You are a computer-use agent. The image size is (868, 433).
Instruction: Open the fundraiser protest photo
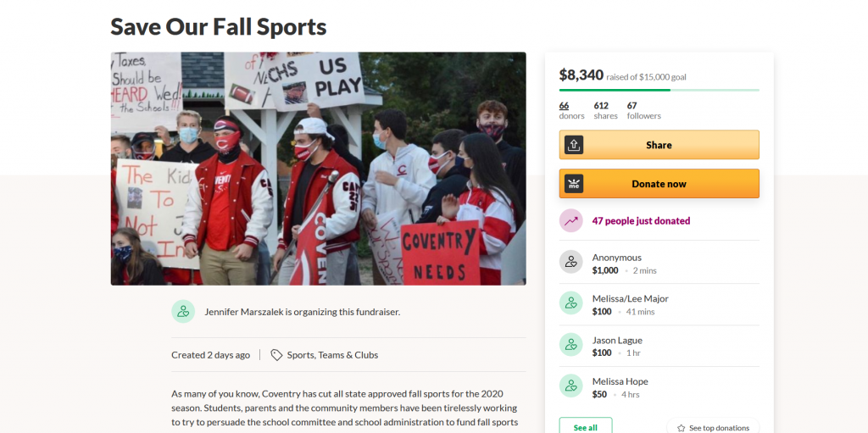318,169
